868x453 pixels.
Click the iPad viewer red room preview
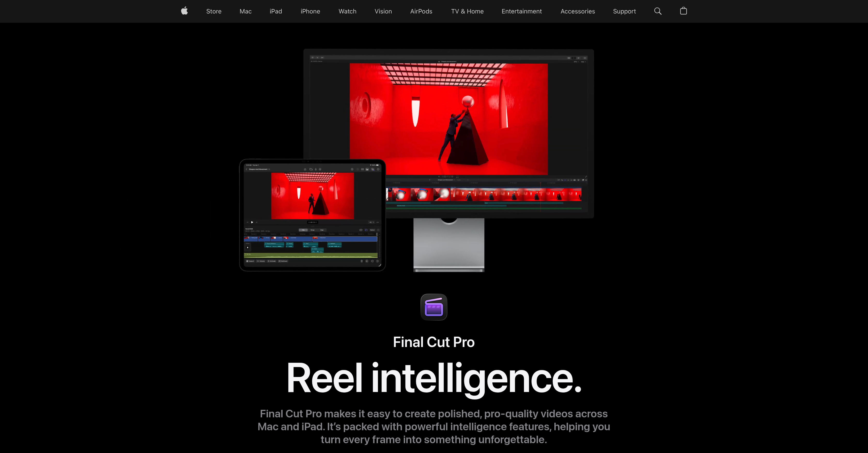click(312, 196)
